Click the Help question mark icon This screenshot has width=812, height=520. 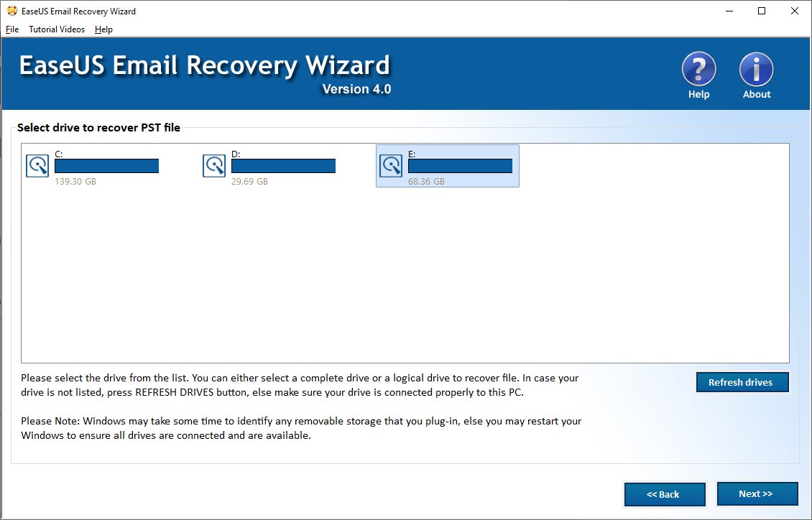[698, 70]
